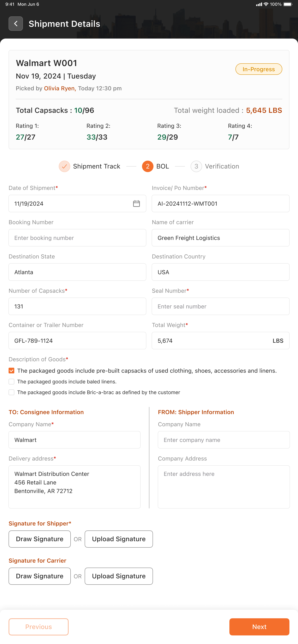
Task: Click the shipper Company Address text area
Action: [224, 487]
